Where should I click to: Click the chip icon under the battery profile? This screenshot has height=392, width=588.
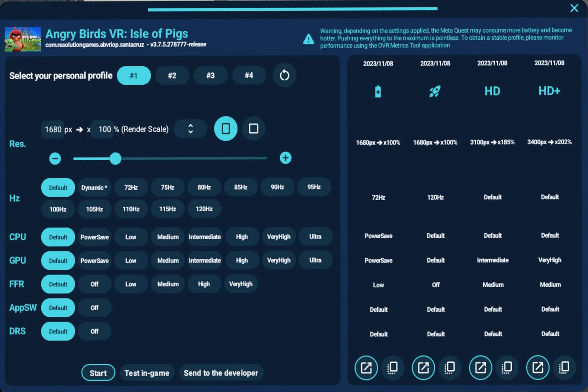click(x=392, y=367)
